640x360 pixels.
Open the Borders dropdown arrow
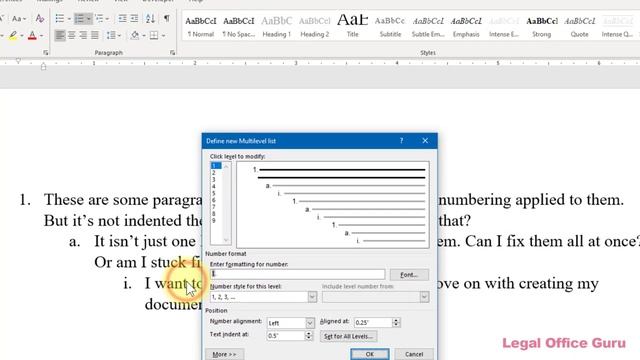pos(163,36)
